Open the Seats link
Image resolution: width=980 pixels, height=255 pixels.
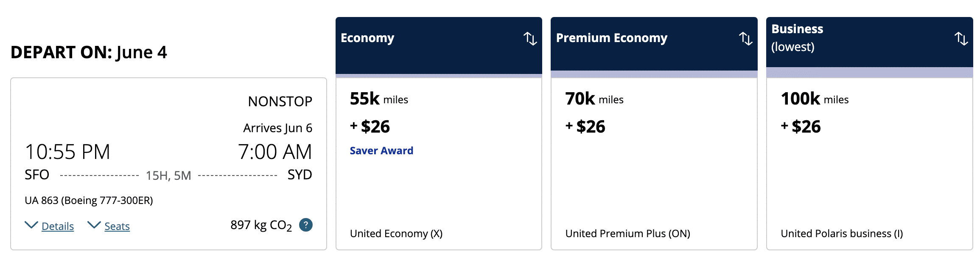click(x=117, y=226)
